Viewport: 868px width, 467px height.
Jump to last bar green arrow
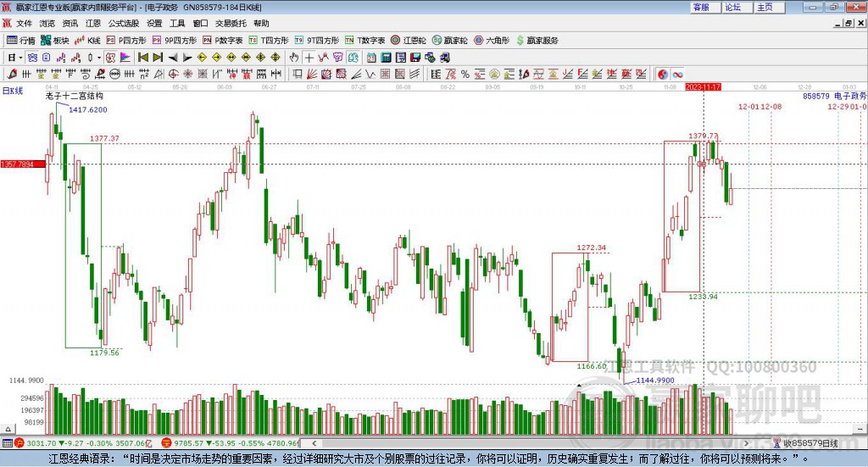158,57
